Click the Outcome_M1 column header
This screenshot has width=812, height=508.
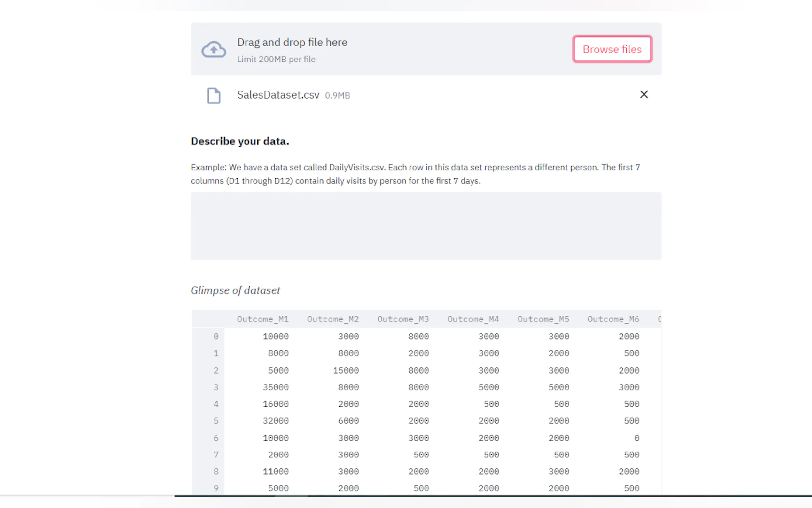262,319
